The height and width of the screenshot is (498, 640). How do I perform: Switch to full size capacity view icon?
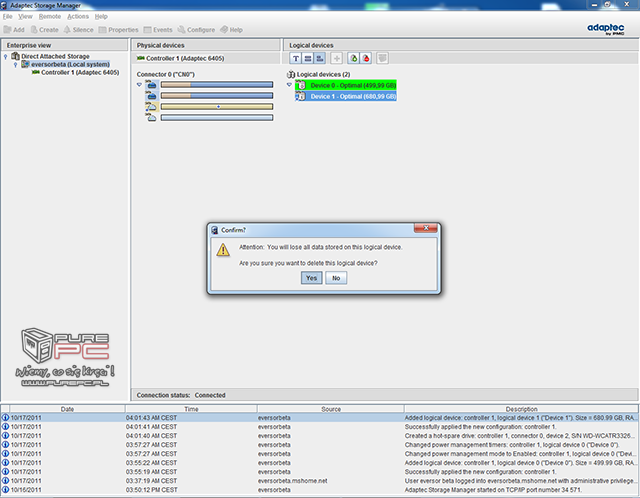pyautogui.click(x=308, y=58)
